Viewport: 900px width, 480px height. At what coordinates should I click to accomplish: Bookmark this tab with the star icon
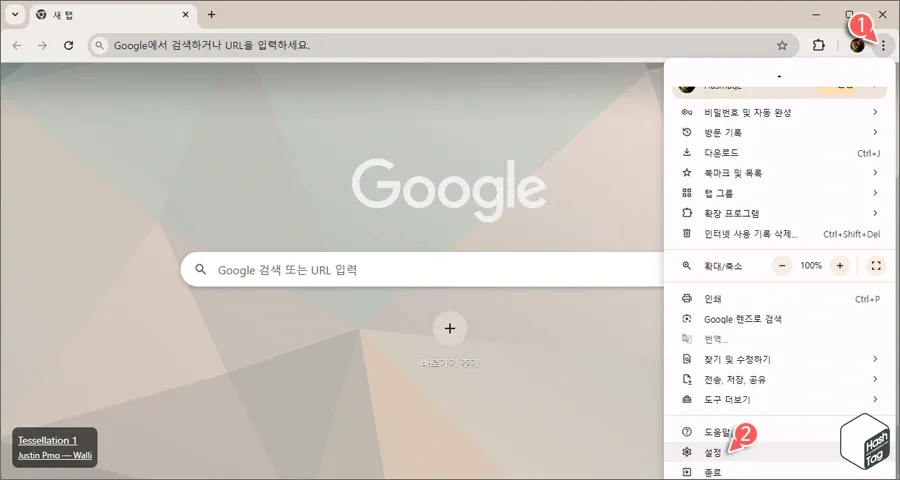tap(782, 45)
